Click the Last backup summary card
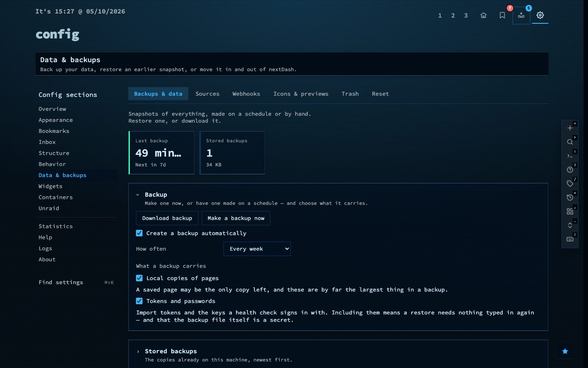The height and width of the screenshot is (368, 588). pos(161,153)
